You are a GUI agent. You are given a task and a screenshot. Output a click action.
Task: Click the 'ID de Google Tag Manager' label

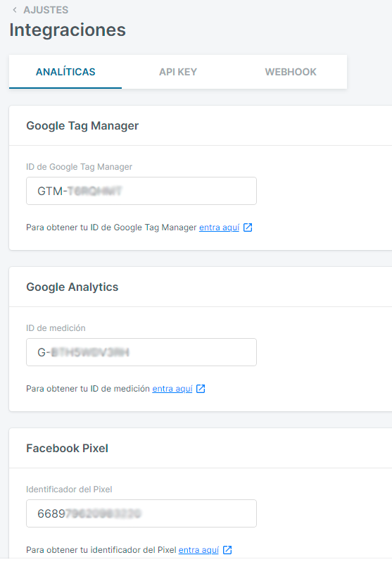tap(79, 166)
